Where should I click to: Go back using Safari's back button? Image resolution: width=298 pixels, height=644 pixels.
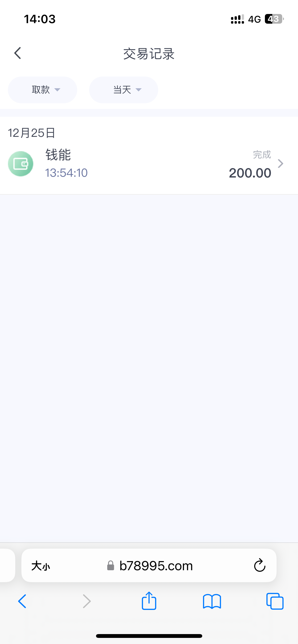click(x=22, y=601)
